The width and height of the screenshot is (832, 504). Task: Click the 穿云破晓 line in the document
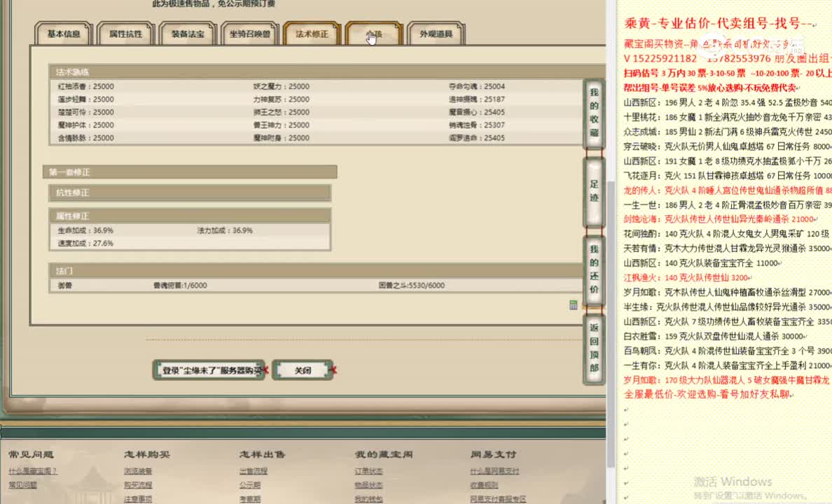[x=728, y=146]
